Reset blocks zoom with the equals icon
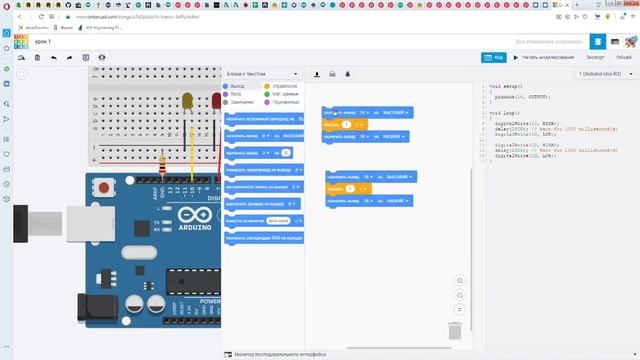The image size is (640, 360). pos(460,310)
